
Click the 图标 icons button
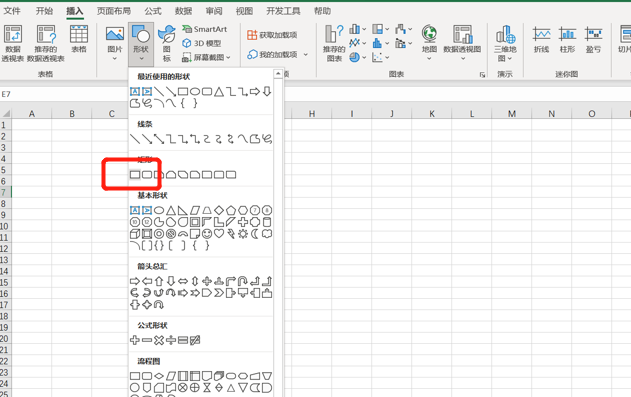(x=167, y=44)
